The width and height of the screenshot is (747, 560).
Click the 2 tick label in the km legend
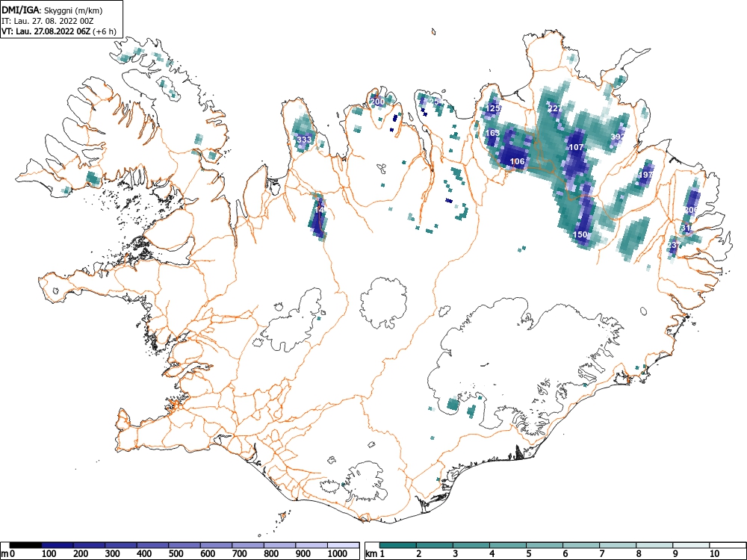click(419, 553)
